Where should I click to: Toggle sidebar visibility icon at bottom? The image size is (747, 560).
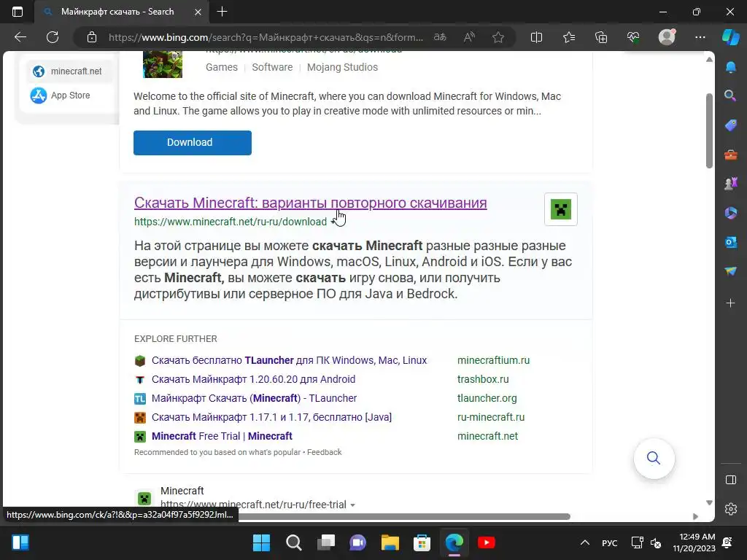point(731,480)
